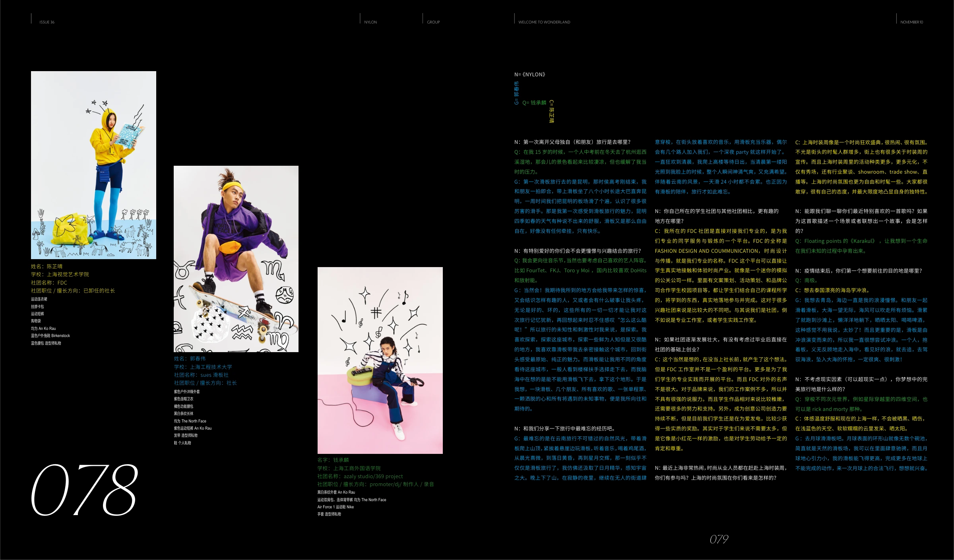The width and height of the screenshot is (954, 560).
Task: Click question '和我们分享一下旅行中最难忘的经历吧。'
Action: click(x=569, y=428)
